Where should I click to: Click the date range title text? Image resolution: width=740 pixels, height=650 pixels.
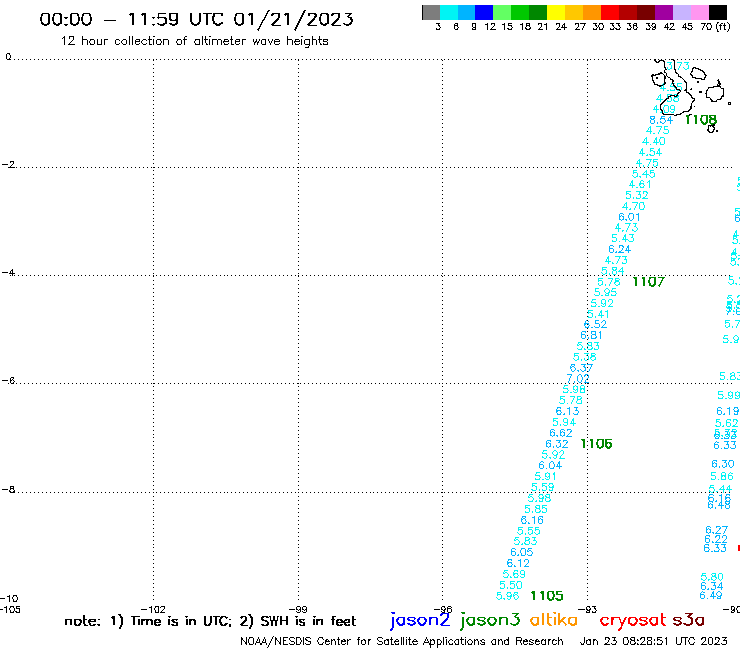[196, 19]
